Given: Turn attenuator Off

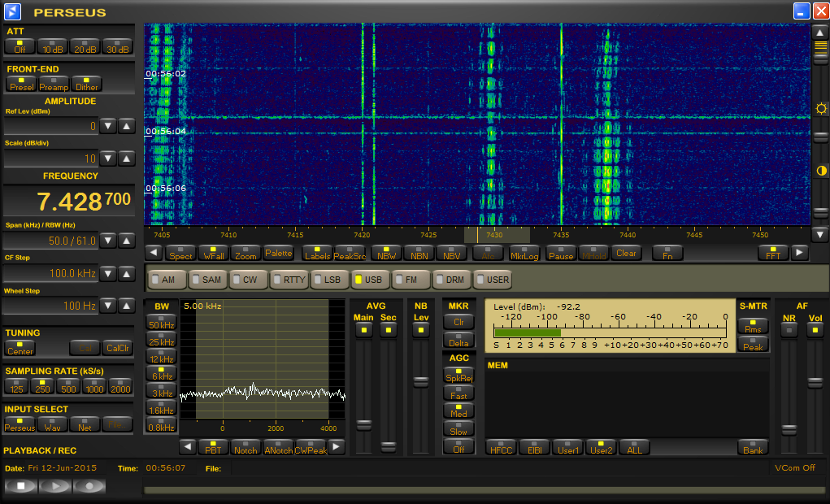Looking at the screenshot, I should pos(20,46).
